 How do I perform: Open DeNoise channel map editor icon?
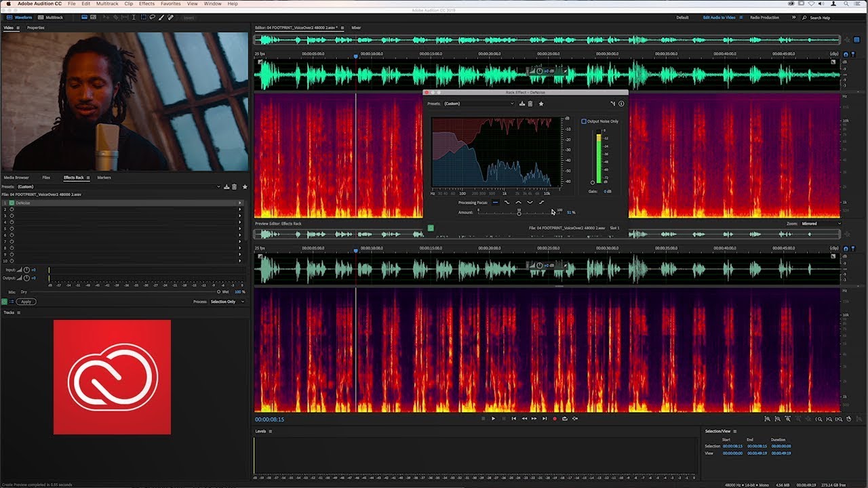(612, 104)
